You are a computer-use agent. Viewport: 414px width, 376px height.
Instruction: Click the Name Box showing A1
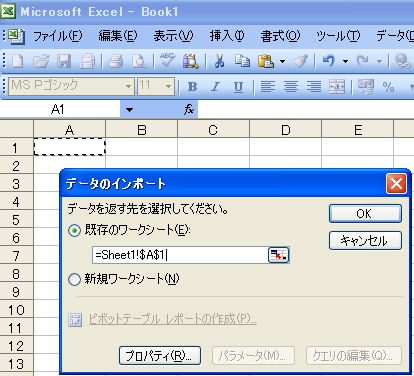coord(60,109)
